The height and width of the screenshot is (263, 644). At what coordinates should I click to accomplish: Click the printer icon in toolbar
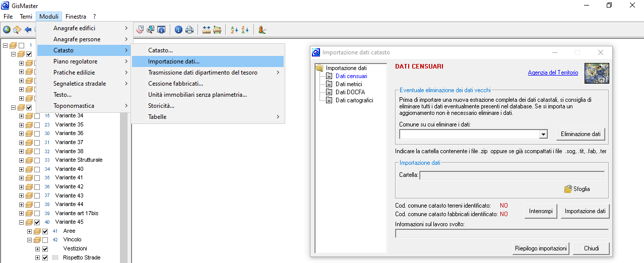pos(189,30)
